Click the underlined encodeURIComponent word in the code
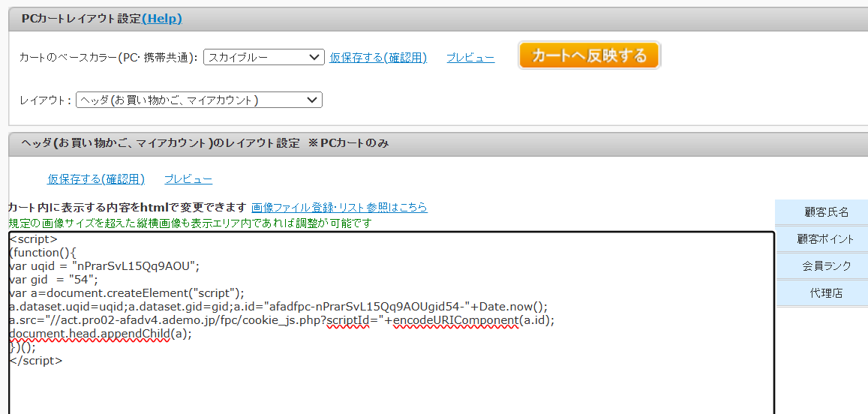Image resolution: width=868 pixels, height=414 pixels. pos(455,320)
